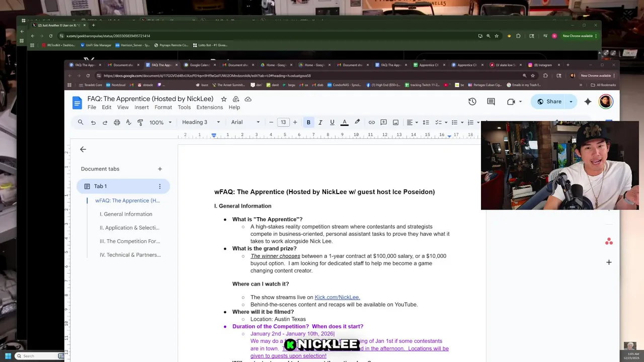Open the bulleted list dropdown

[x=457, y=122]
